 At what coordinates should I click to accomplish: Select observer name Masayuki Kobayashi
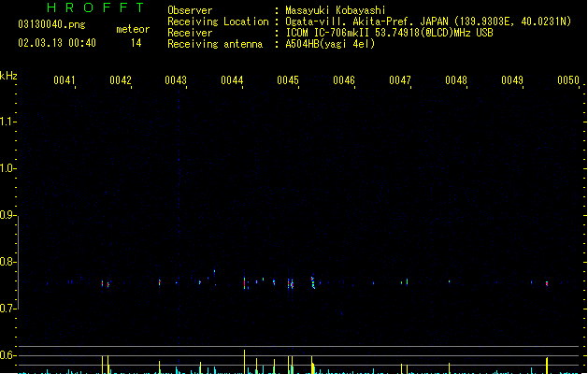[x=336, y=10]
